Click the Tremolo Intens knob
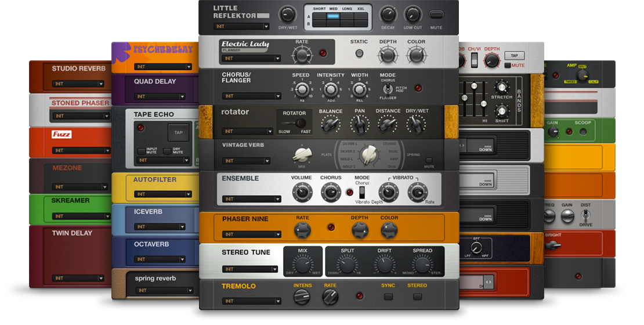The image size is (644, 325). tap(302, 297)
